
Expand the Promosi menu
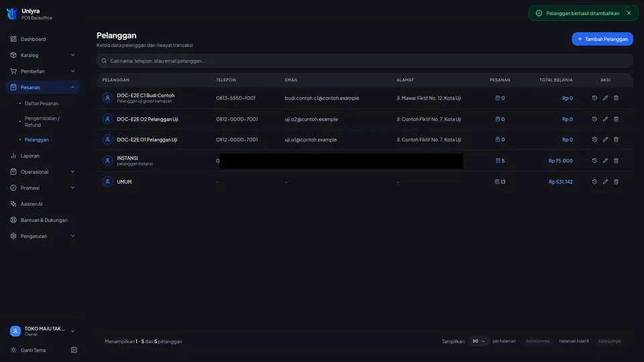43,188
